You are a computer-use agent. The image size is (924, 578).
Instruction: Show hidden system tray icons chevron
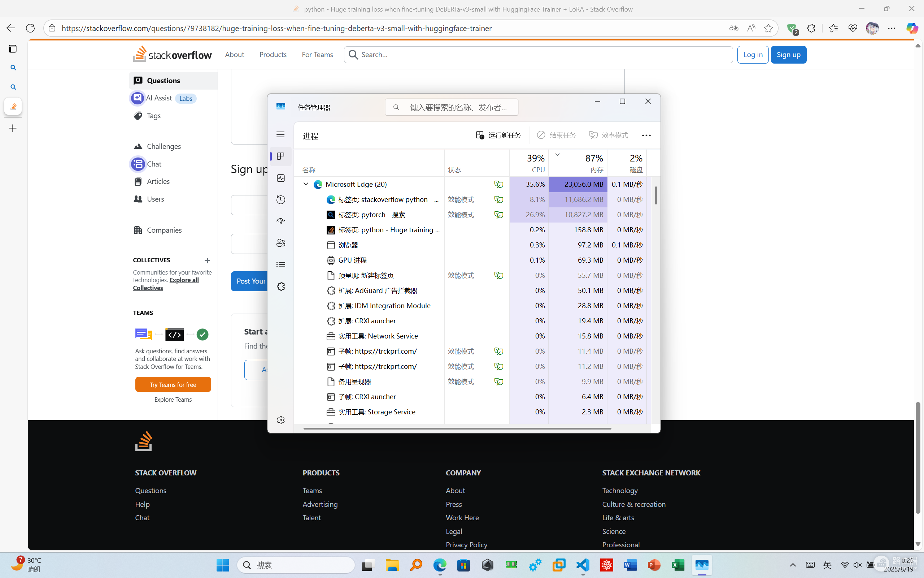click(793, 565)
